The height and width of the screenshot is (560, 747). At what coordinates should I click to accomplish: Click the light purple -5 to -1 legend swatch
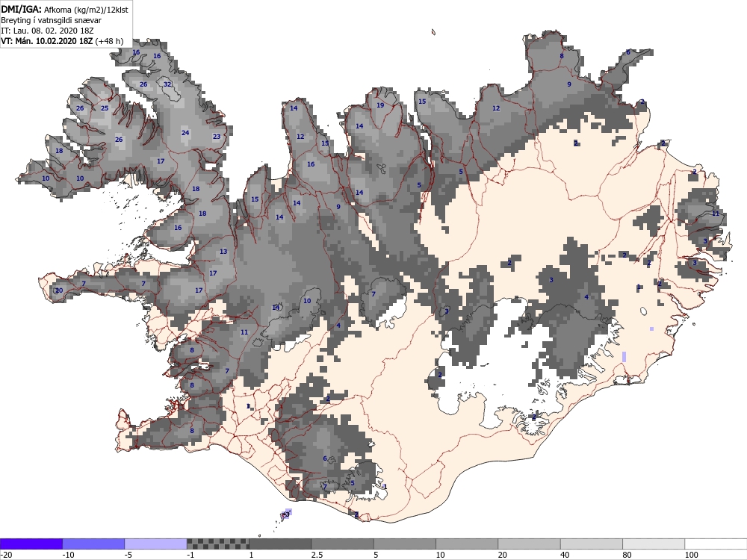point(156,544)
